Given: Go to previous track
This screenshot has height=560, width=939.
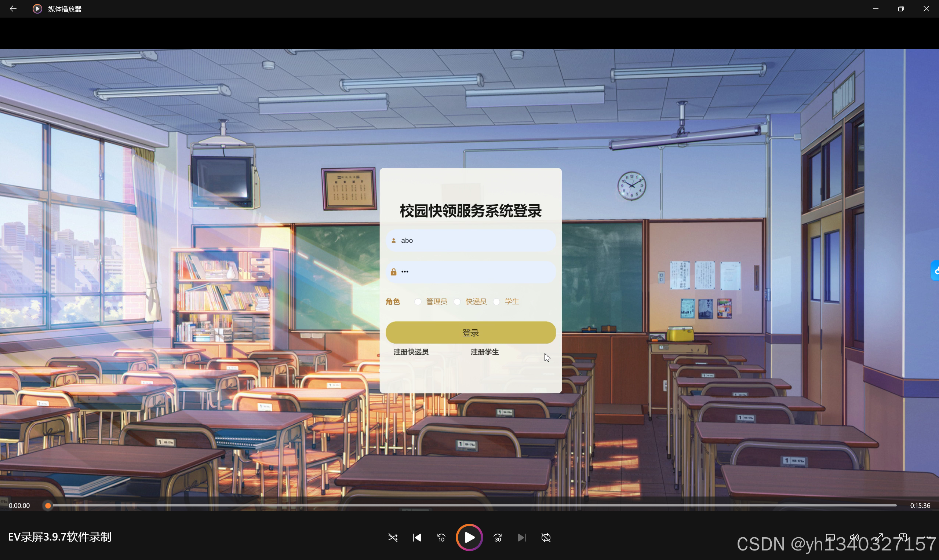Looking at the screenshot, I should 417,537.
